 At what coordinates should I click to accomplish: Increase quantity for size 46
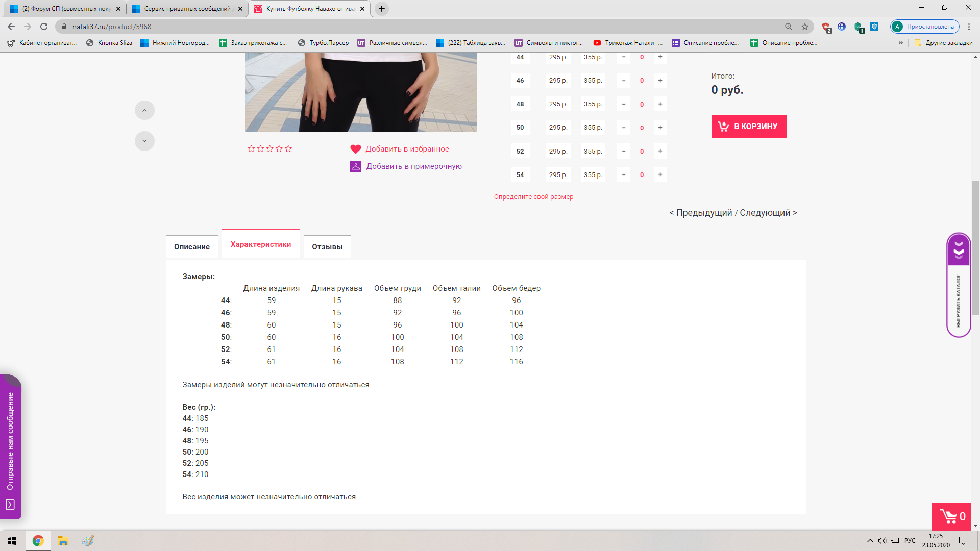coord(660,81)
